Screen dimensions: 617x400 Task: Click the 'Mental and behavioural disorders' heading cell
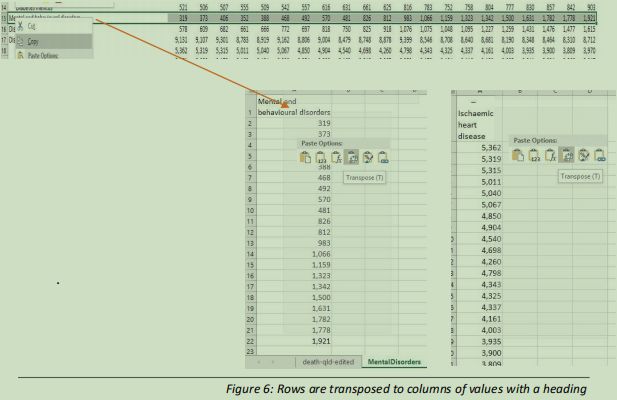[x=294, y=107]
